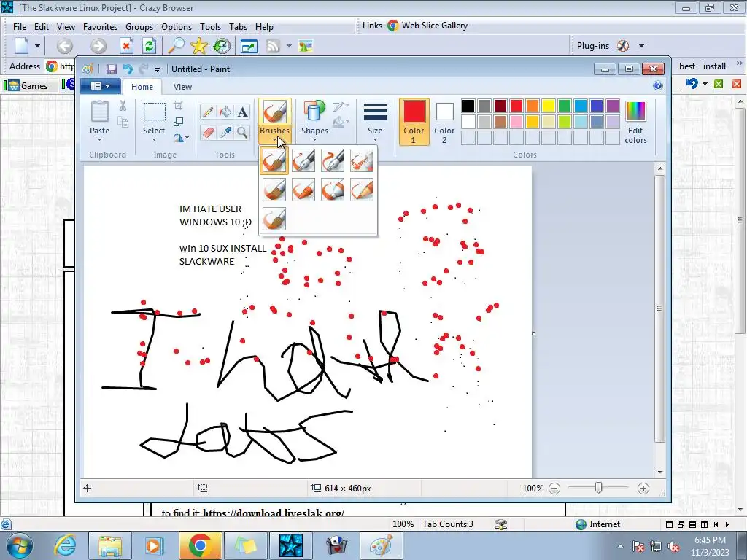Open dropdown next to New page icon
This screenshot has height=560, width=747.
(x=37, y=46)
